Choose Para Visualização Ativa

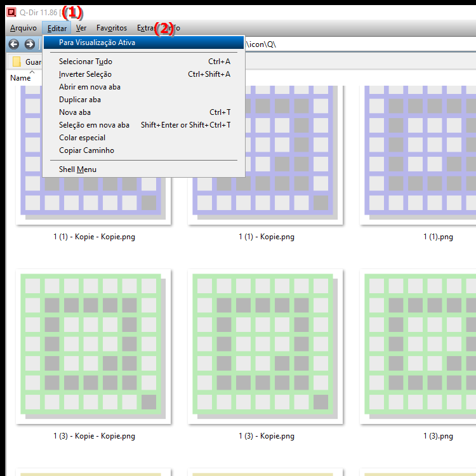[x=97, y=43]
